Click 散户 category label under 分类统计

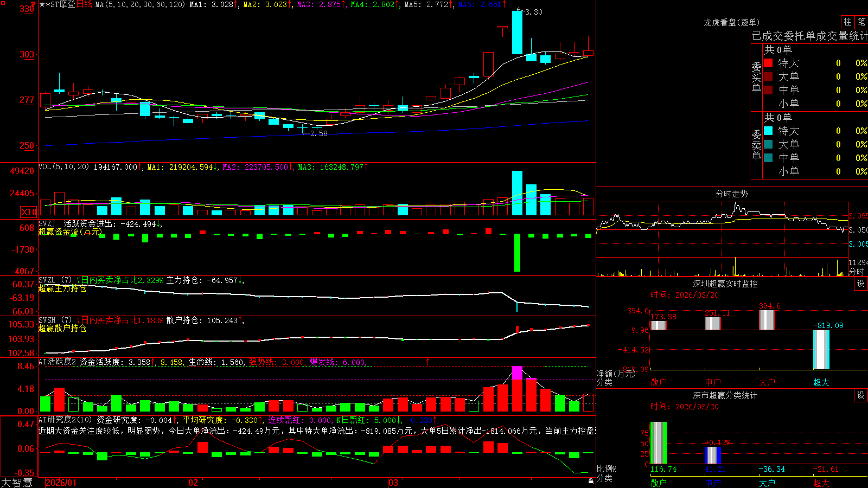658,483
